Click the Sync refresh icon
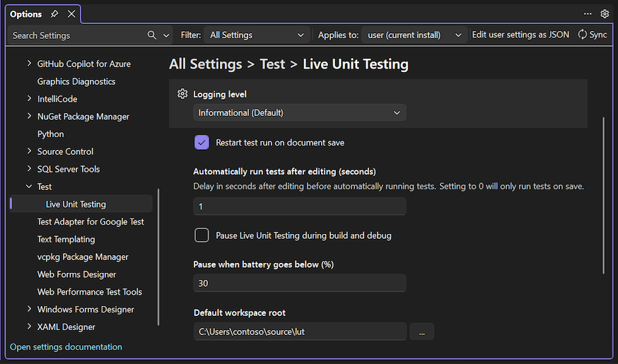 tap(583, 35)
